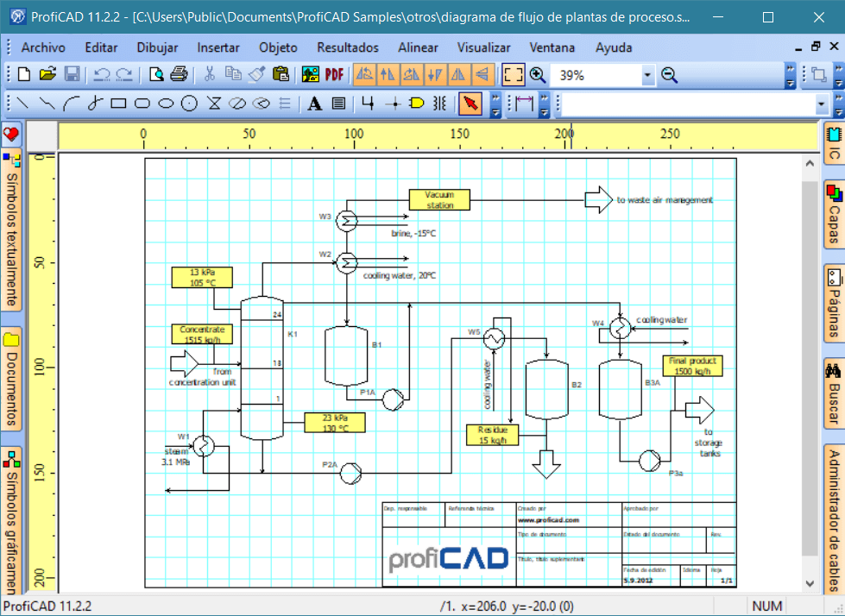Open the Visualizar menu
Image resolution: width=845 pixels, height=616 pixels.
click(483, 47)
